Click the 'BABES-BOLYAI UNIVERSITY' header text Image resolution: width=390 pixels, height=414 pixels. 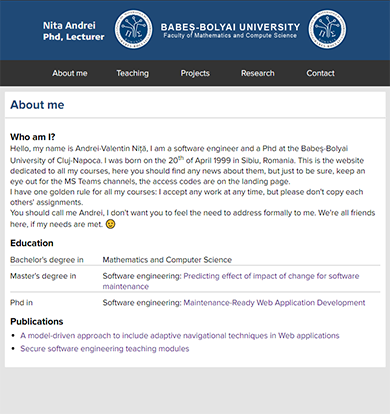point(230,27)
